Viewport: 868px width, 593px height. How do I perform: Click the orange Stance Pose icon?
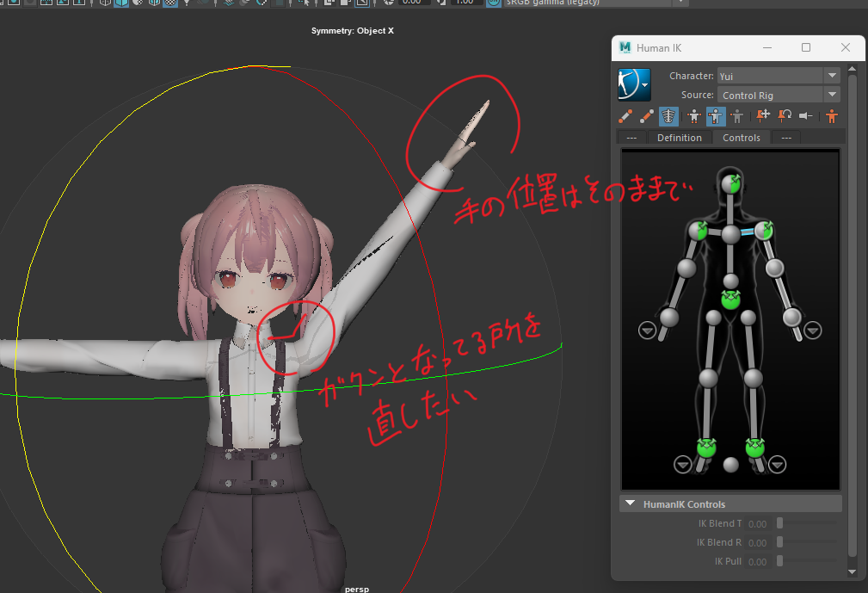[x=832, y=116]
